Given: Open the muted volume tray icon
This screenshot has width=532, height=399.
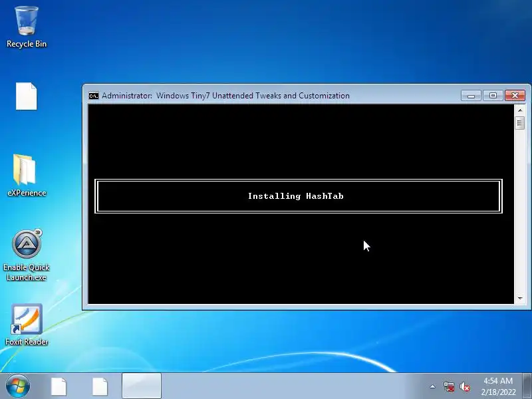Looking at the screenshot, I should coord(465,386).
